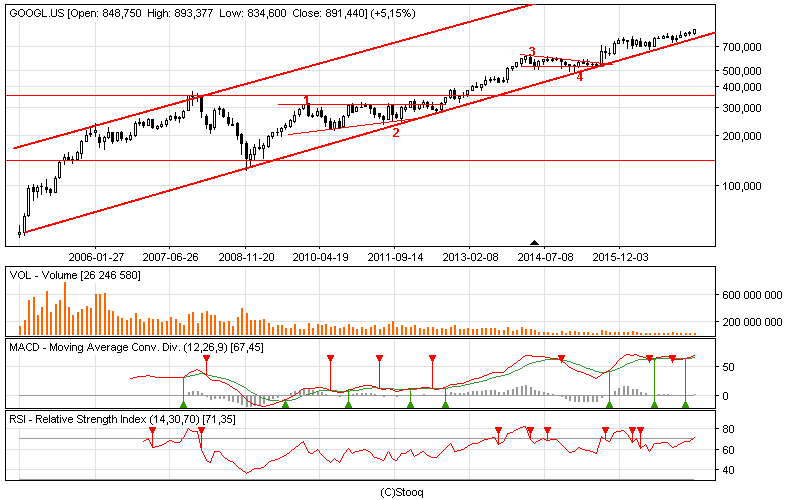The image size is (800, 500).
Task: Click the 0 label on MACD axis
Action: coord(726,396)
